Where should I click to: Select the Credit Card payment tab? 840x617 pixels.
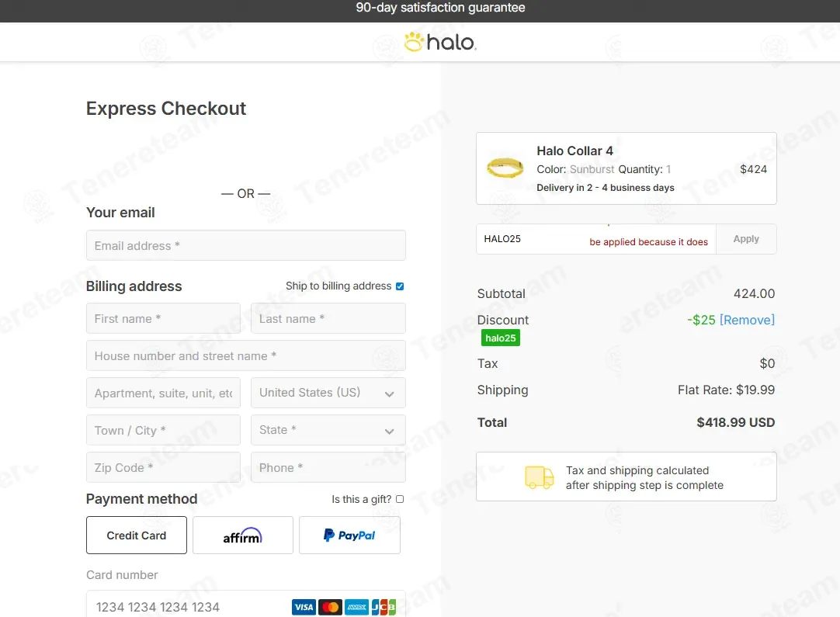click(137, 535)
